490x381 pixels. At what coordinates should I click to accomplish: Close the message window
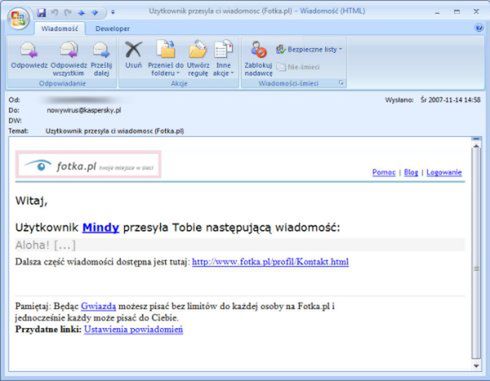tap(476, 12)
